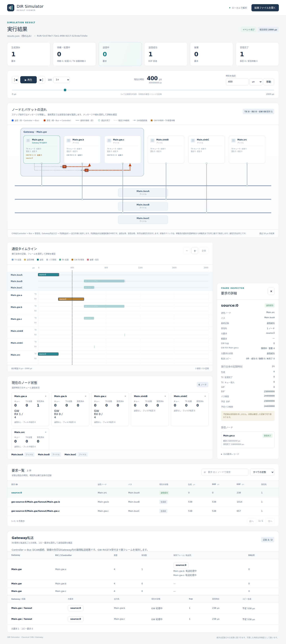Click the 前へ pagination button

coord(251,521)
